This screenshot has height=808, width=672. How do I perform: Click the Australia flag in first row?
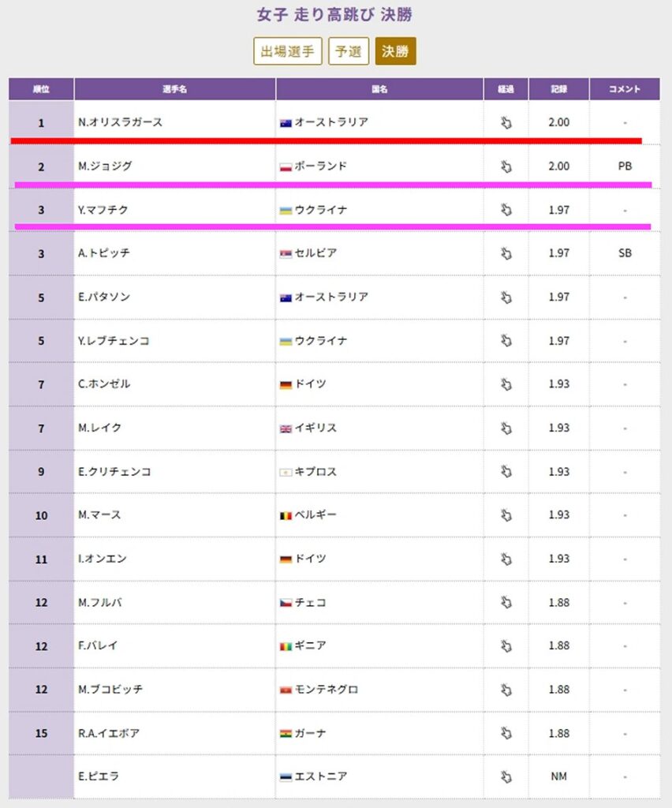click(286, 123)
